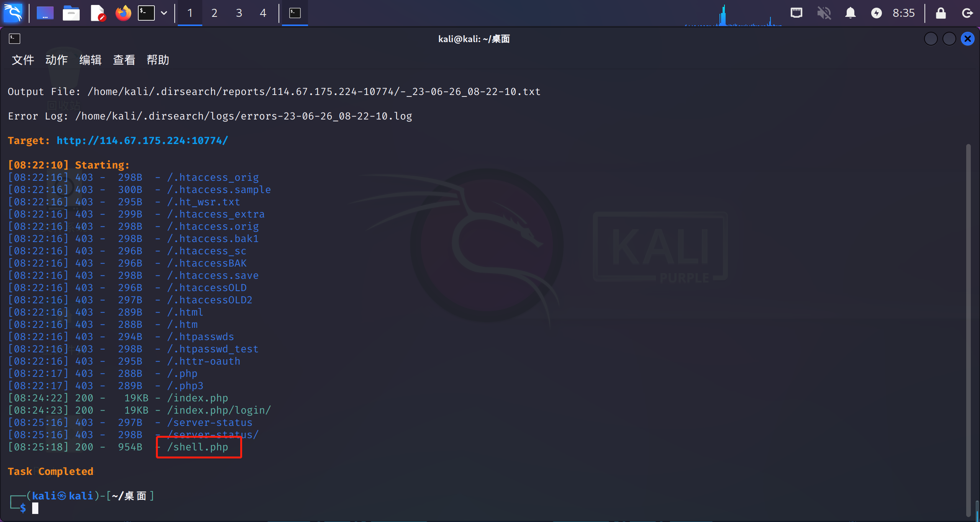Click the show desktop panel icon
Viewport: 980px width, 522px height.
[45, 13]
